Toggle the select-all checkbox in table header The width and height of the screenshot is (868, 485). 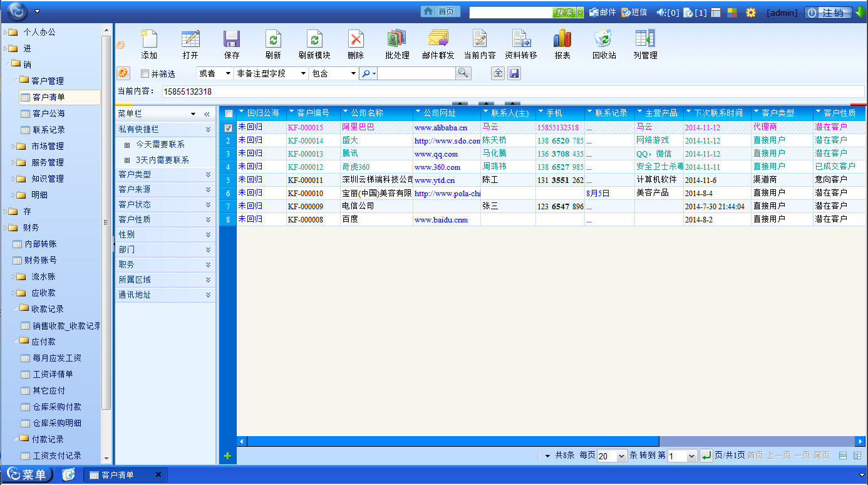tap(229, 113)
